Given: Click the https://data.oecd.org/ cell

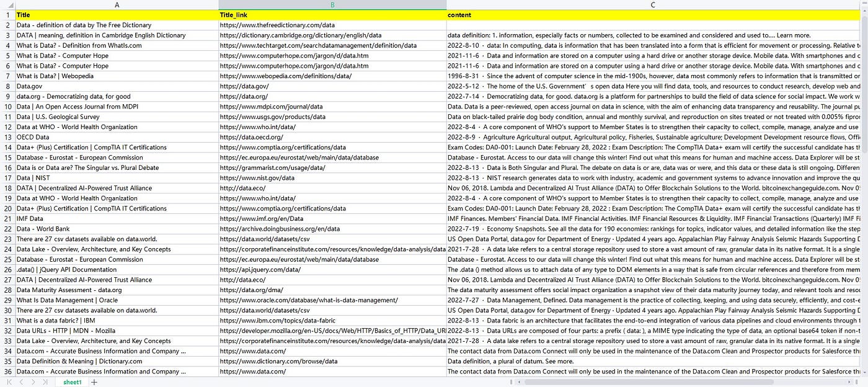Looking at the screenshot, I should click(332, 137).
